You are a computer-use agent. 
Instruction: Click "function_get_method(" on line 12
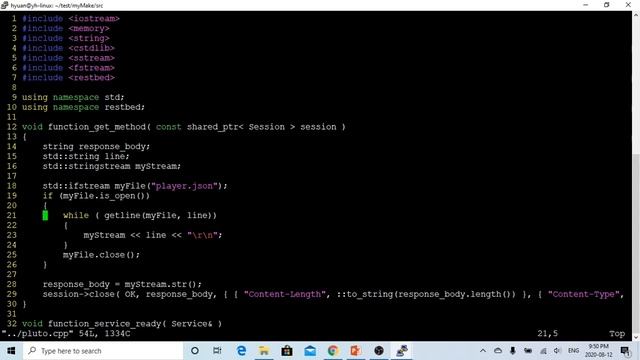click(x=99, y=127)
